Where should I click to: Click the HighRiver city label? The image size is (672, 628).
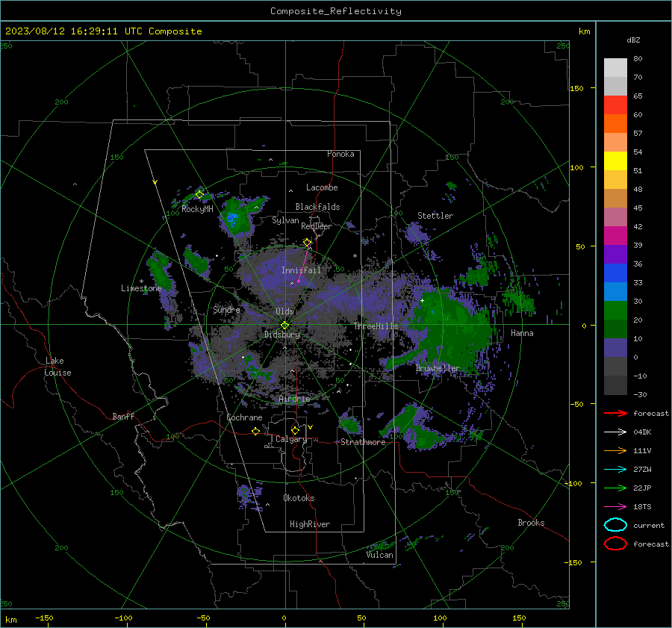point(310,524)
